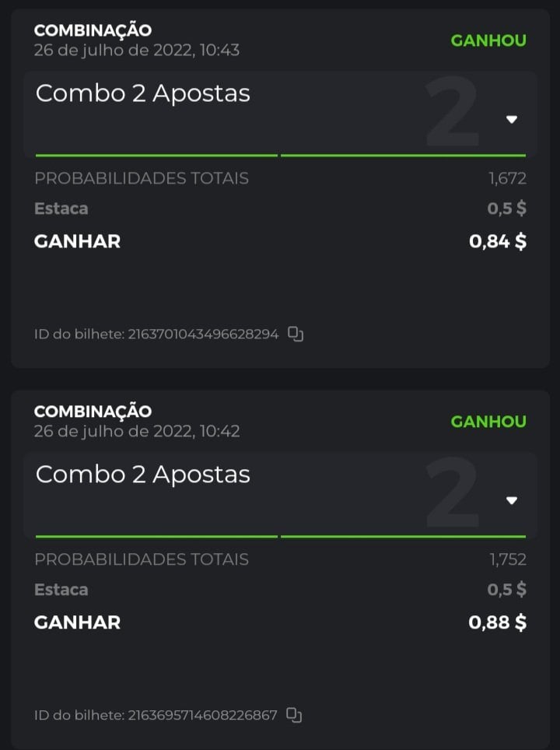
Task: Click COMBINAÇÃO heading of the 10:43 bet
Action: [x=93, y=30]
